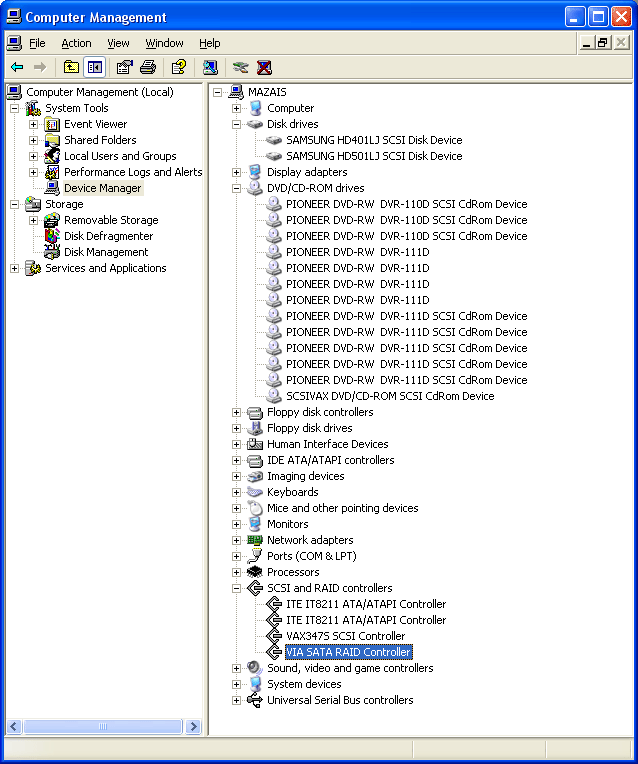638x764 pixels.
Task: Collapse the Storage node in left tree
Action: (15, 204)
